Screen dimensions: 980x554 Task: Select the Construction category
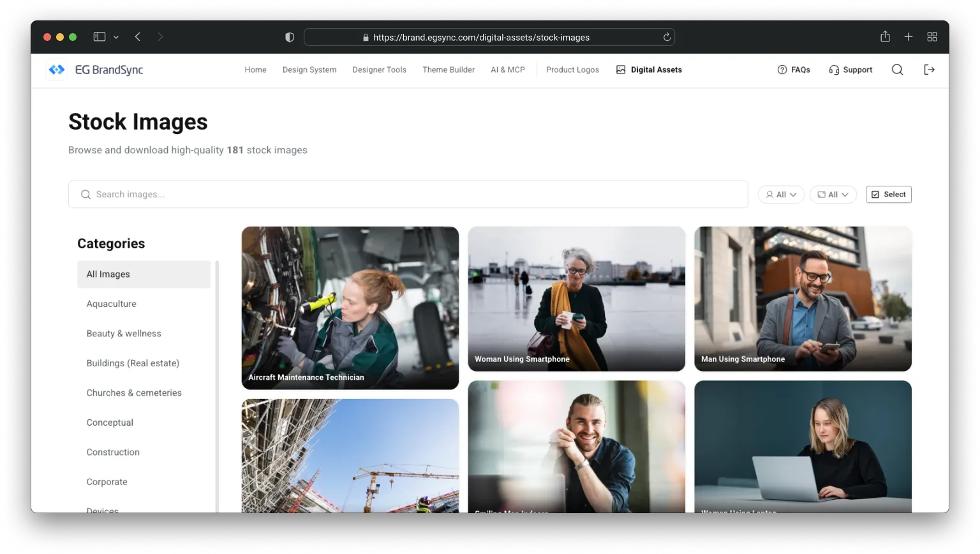click(x=144, y=452)
